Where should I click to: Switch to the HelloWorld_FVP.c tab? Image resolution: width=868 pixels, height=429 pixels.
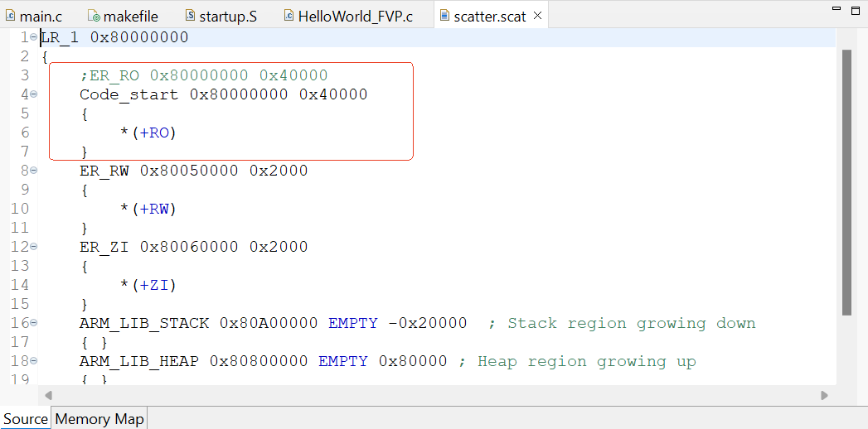click(x=355, y=16)
